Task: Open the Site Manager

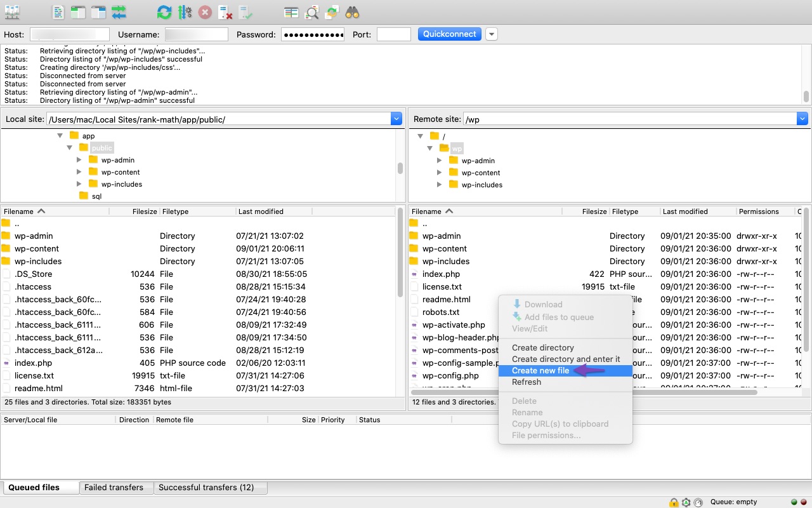Action: click(x=12, y=11)
